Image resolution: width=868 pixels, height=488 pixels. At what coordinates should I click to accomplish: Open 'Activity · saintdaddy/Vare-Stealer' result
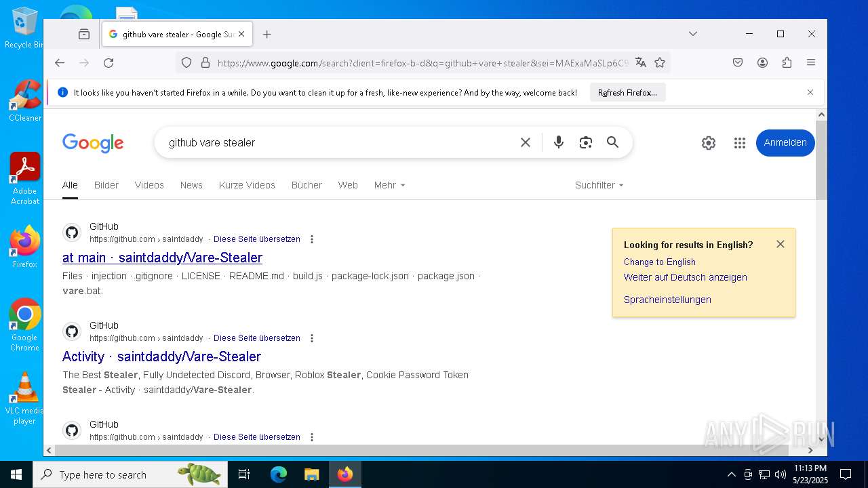pos(161,357)
